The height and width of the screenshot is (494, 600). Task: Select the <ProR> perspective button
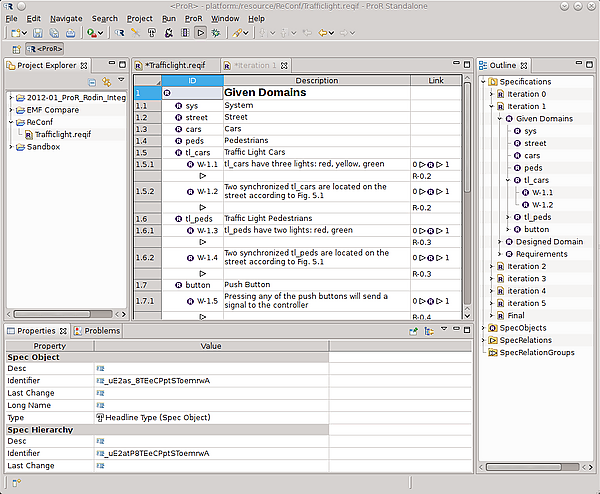point(44,49)
